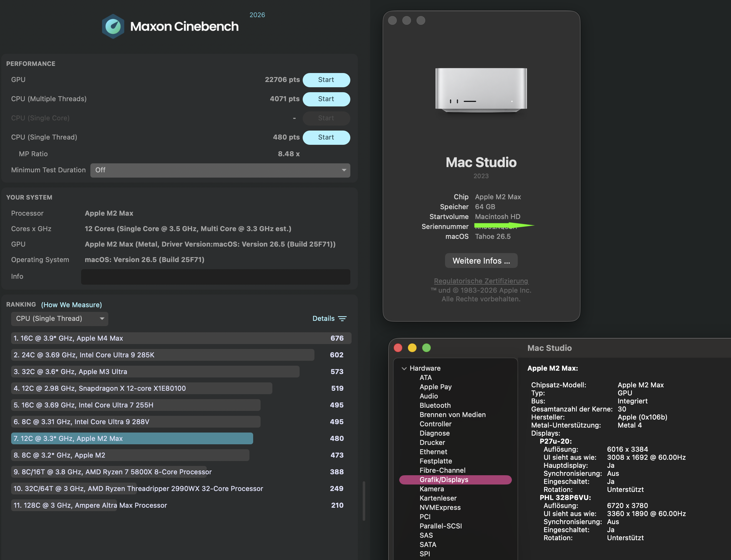
Task: Open the Regulatorische Zertifizierung link
Action: pyautogui.click(x=481, y=281)
